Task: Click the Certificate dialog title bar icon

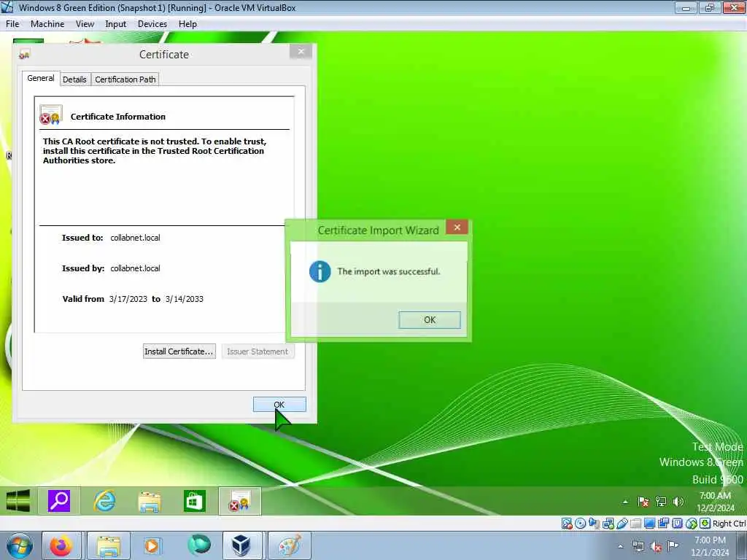Action: pos(24,55)
